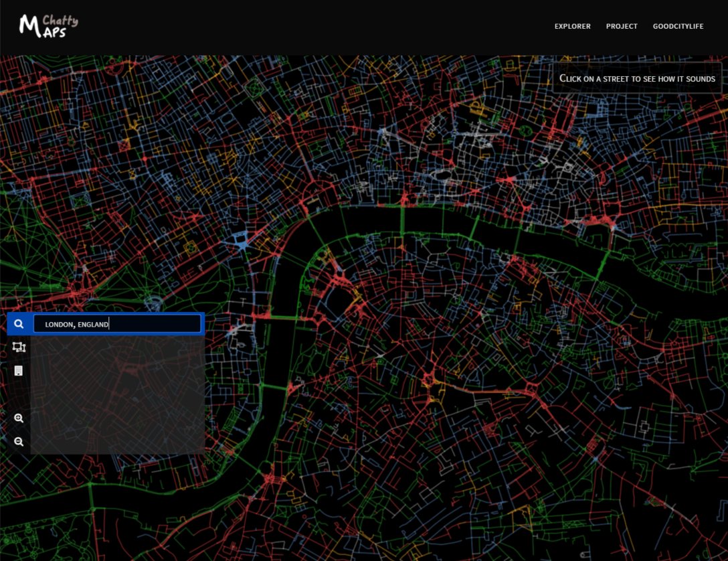
Task: Select the area selection tool icon
Action: pos(19,347)
